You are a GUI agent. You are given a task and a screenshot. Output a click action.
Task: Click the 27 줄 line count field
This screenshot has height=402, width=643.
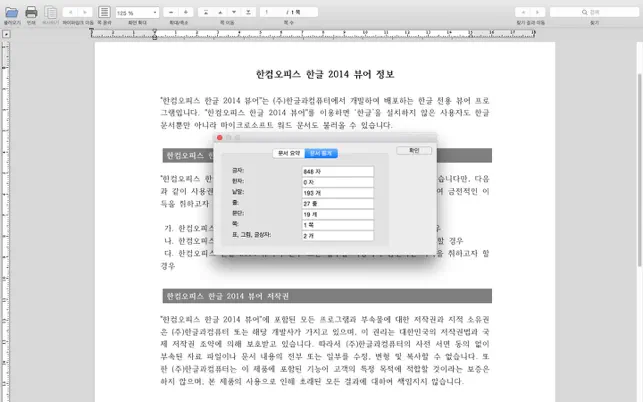click(x=338, y=203)
